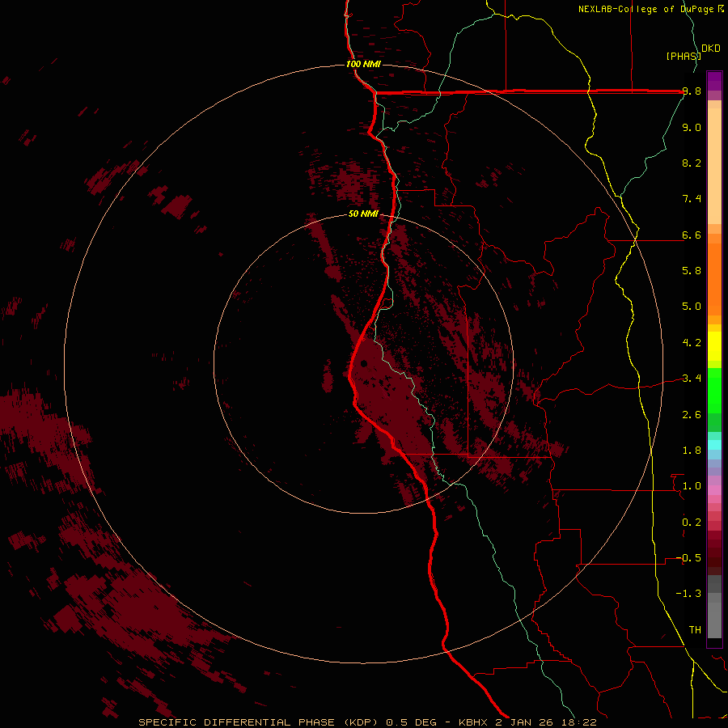728x728 pixels.
Task: Click the 5.0 color scale value
Action: [x=692, y=307]
